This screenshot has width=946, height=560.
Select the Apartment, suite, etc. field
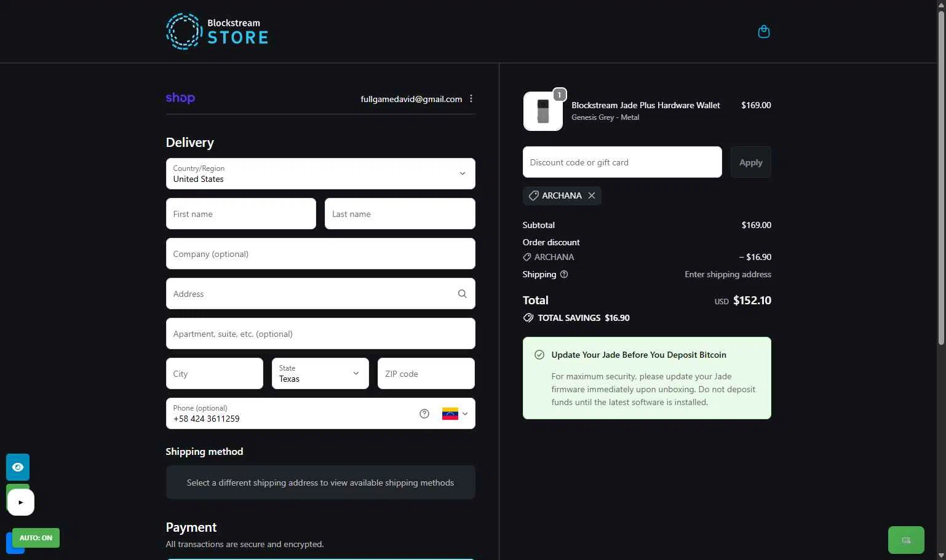tap(320, 334)
